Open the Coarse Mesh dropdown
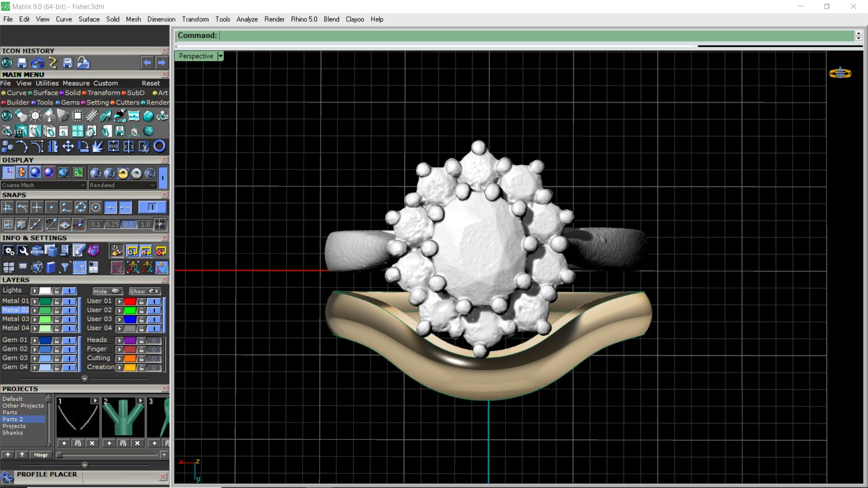868x488 pixels. (83, 185)
